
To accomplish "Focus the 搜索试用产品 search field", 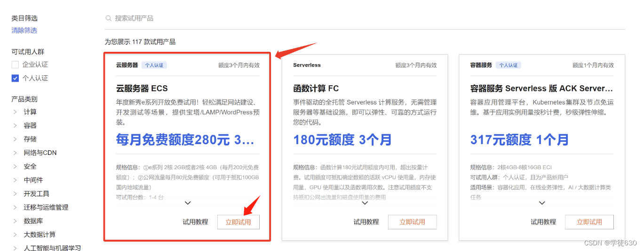I will pyautogui.click(x=365, y=18).
